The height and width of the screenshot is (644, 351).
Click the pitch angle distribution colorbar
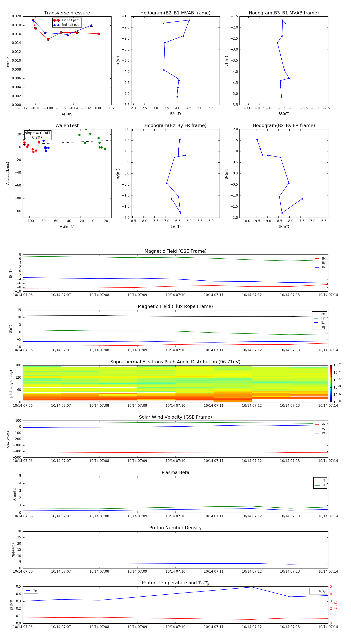[331, 383]
